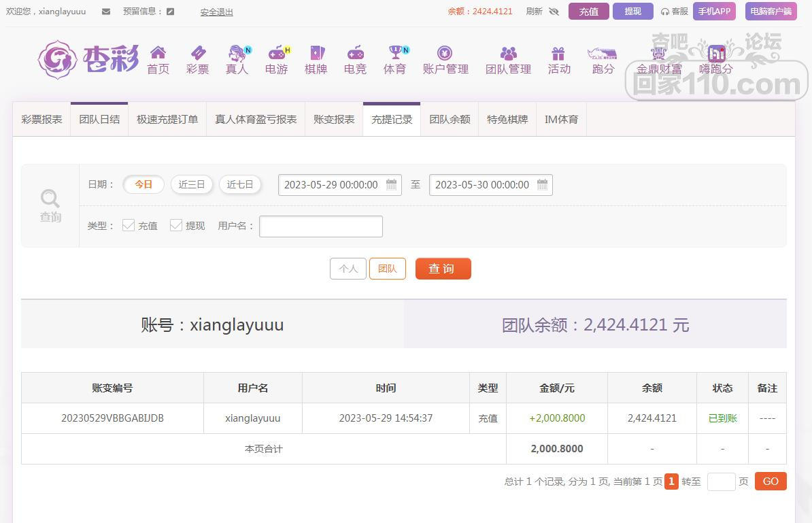The width and height of the screenshot is (812, 523).
Task: Switch to 账变报表 tab
Action: pyautogui.click(x=334, y=120)
